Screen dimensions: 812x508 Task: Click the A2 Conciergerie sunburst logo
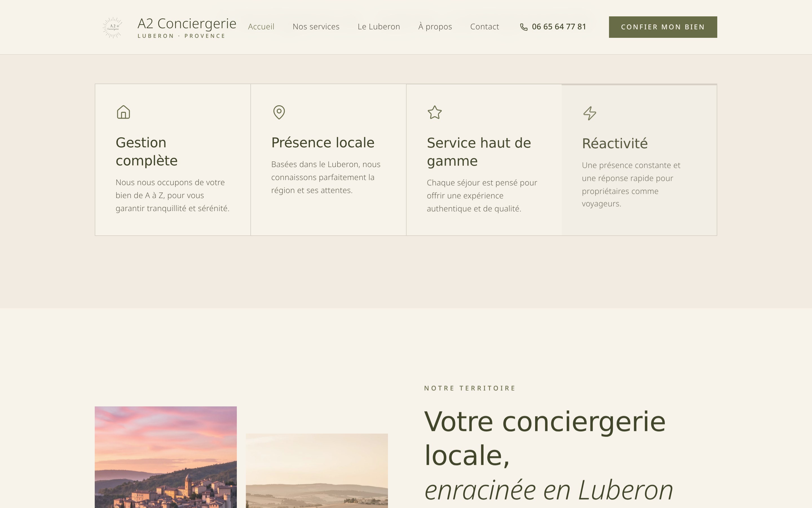(112, 27)
